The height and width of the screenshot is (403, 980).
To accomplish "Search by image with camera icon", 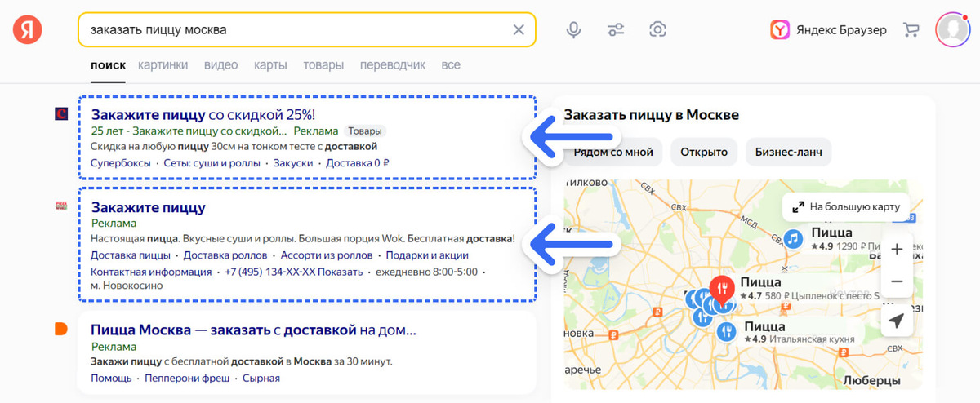I will coord(657,30).
